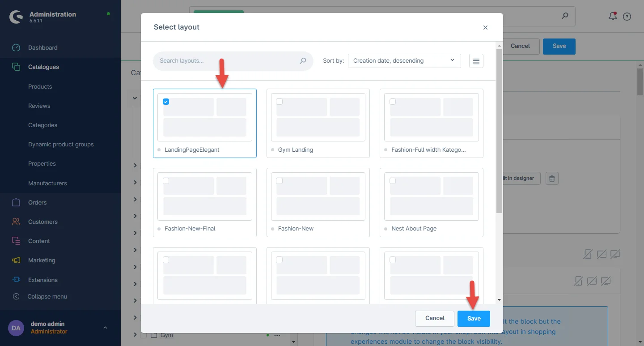Open Products in the Catalogues menu
The height and width of the screenshot is (346, 644).
40,86
